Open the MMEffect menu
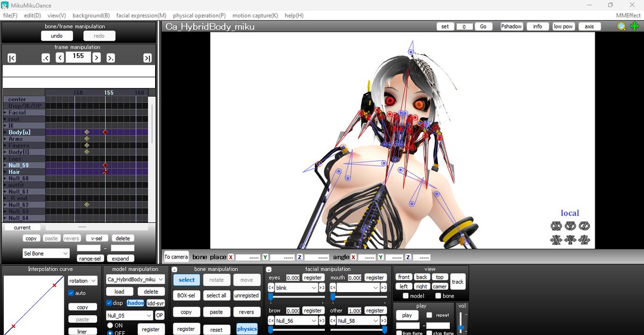Viewport: 644px width, 335px height. tap(628, 16)
